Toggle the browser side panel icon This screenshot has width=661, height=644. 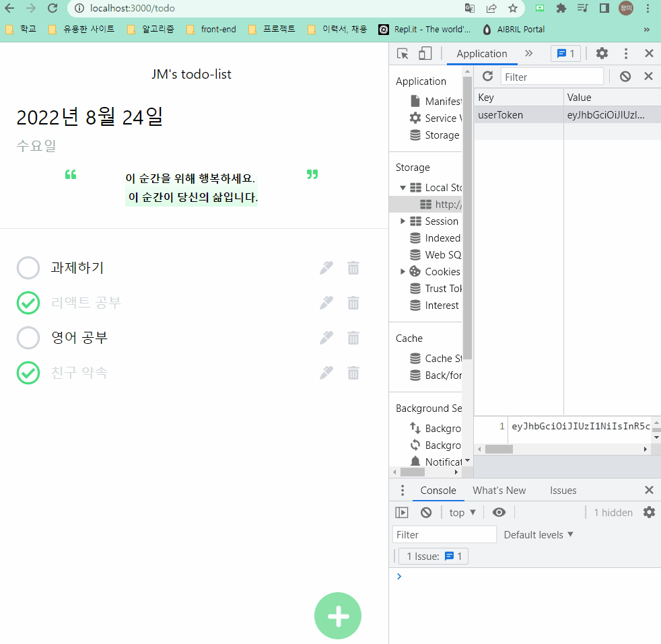[x=604, y=8]
